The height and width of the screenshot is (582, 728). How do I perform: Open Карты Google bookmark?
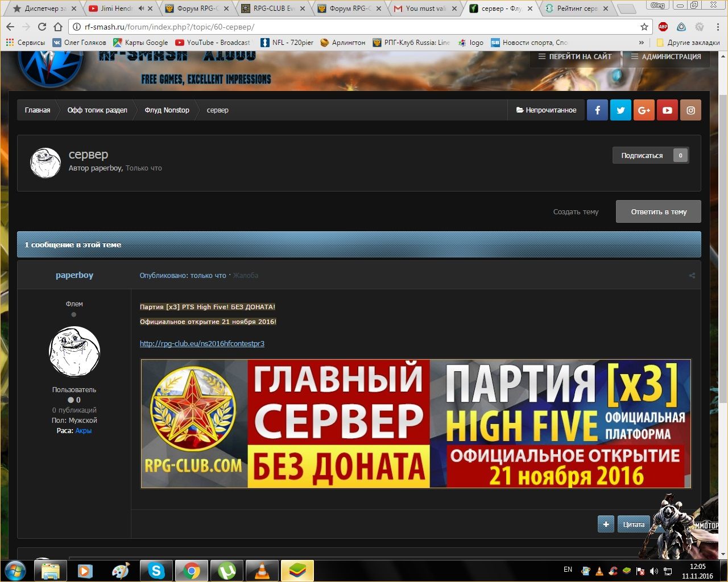pyautogui.click(x=140, y=43)
